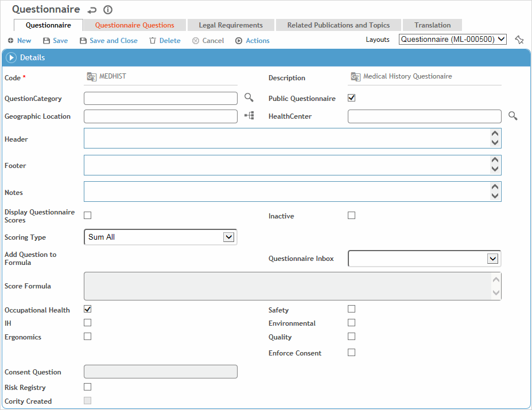Uncheck the Public Questionnaire checkbox
The height and width of the screenshot is (410, 532).
pos(351,98)
